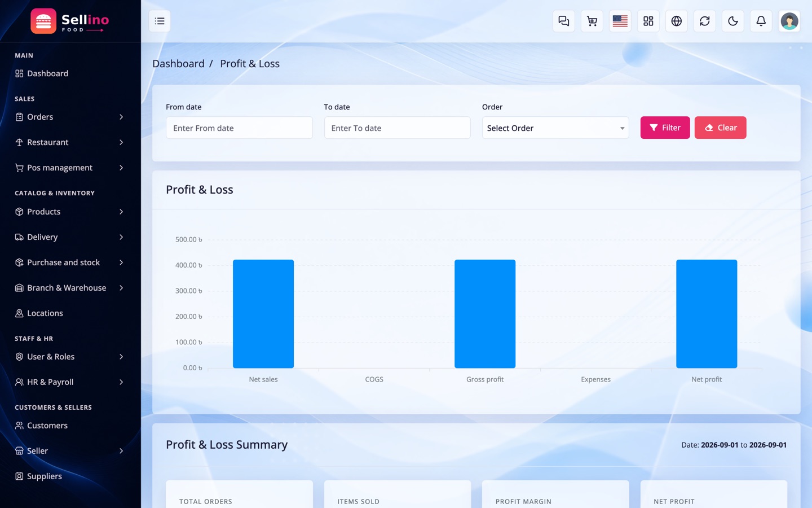This screenshot has height=508, width=812.
Task: Click the Expenses axis label
Action: click(595, 379)
